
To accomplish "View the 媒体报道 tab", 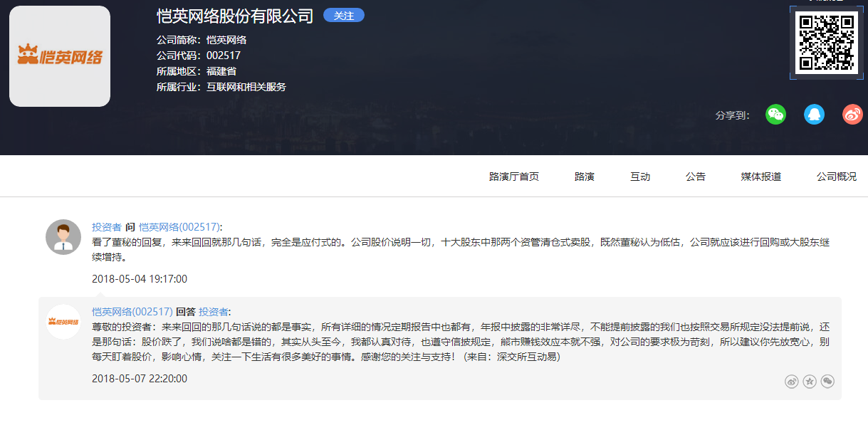I will point(760,177).
